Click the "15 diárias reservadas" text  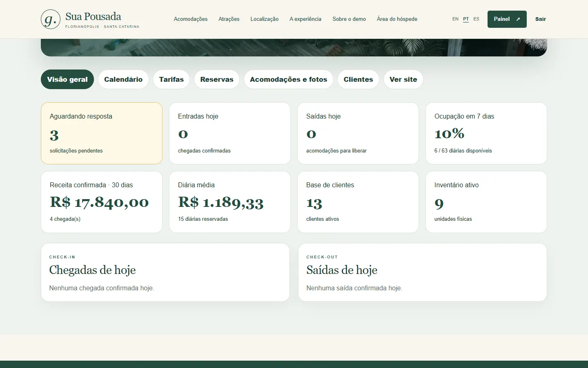(203, 219)
